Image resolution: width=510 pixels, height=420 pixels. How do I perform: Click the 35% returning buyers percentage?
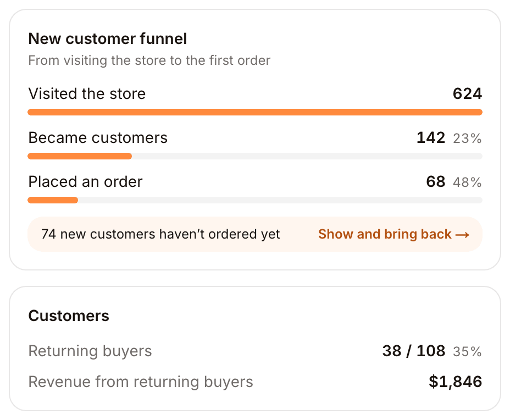click(x=467, y=352)
